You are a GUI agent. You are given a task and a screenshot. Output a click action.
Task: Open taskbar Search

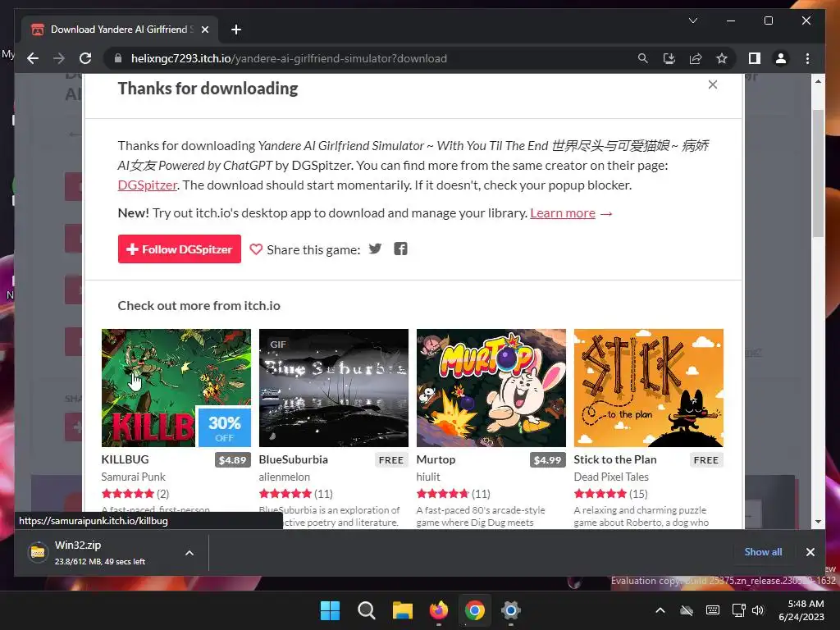tap(367, 610)
